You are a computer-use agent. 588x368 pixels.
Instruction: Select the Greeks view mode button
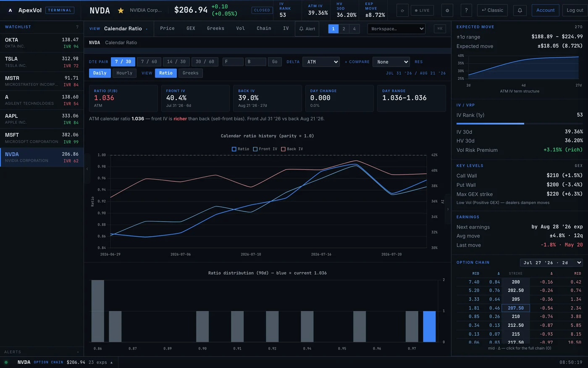(x=191, y=73)
